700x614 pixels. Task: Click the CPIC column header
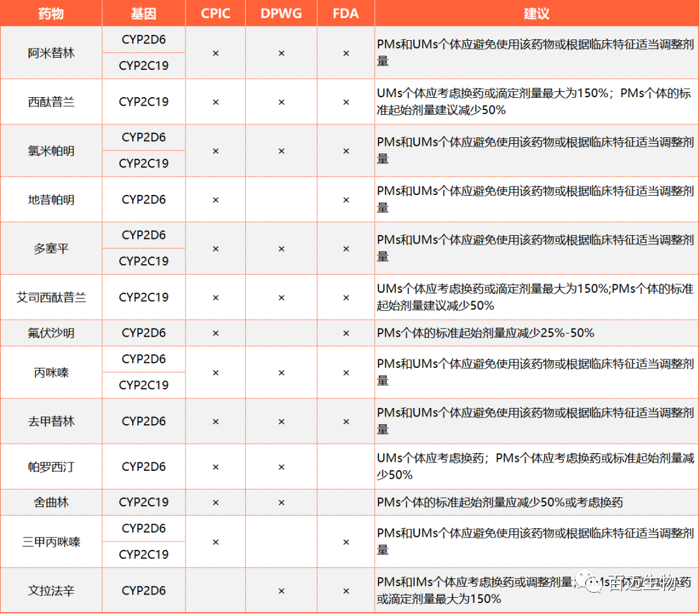(215, 14)
